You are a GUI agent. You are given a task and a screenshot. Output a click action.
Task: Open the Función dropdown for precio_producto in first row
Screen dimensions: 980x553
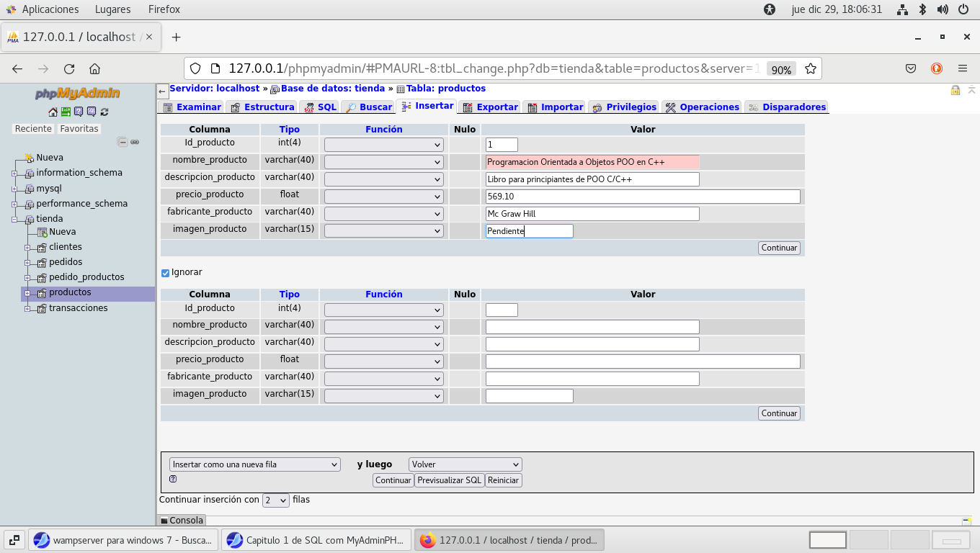coord(383,197)
